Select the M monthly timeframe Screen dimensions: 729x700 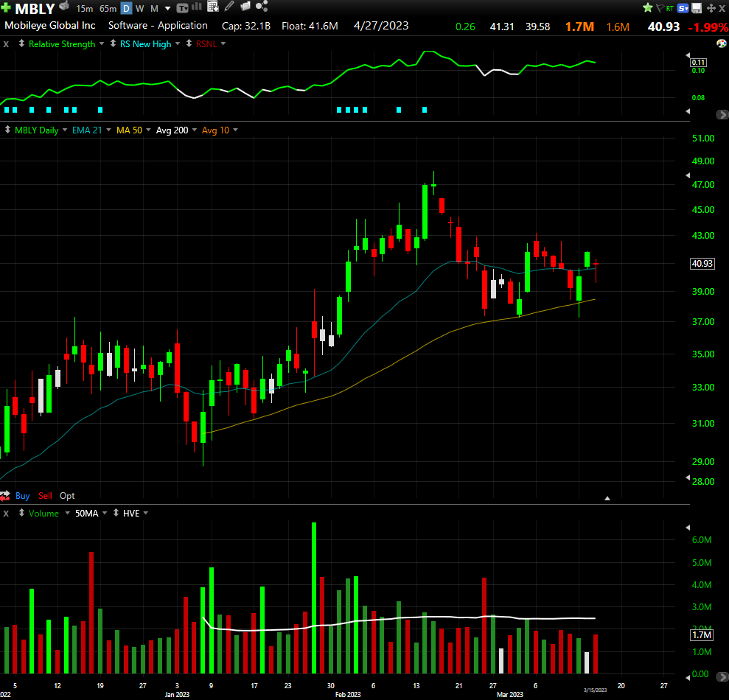(154, 8)
